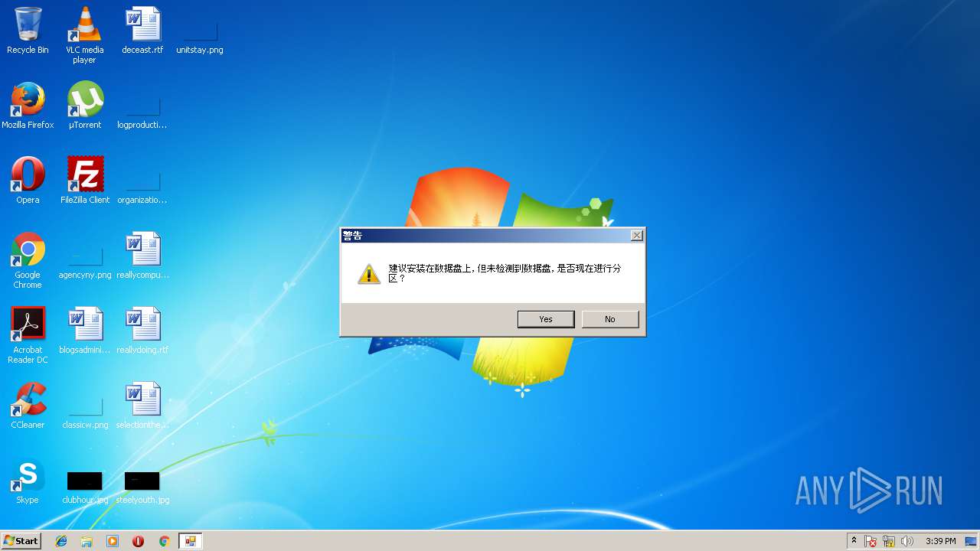This screenshot has height=551, width=980.
Task: Click Yes in the warning dialog
Action: point(546,319)
